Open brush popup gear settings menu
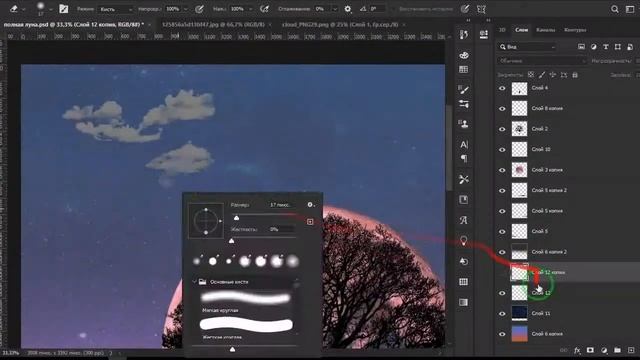Screen dimensions: 640x360 click(x=311, y=204)
